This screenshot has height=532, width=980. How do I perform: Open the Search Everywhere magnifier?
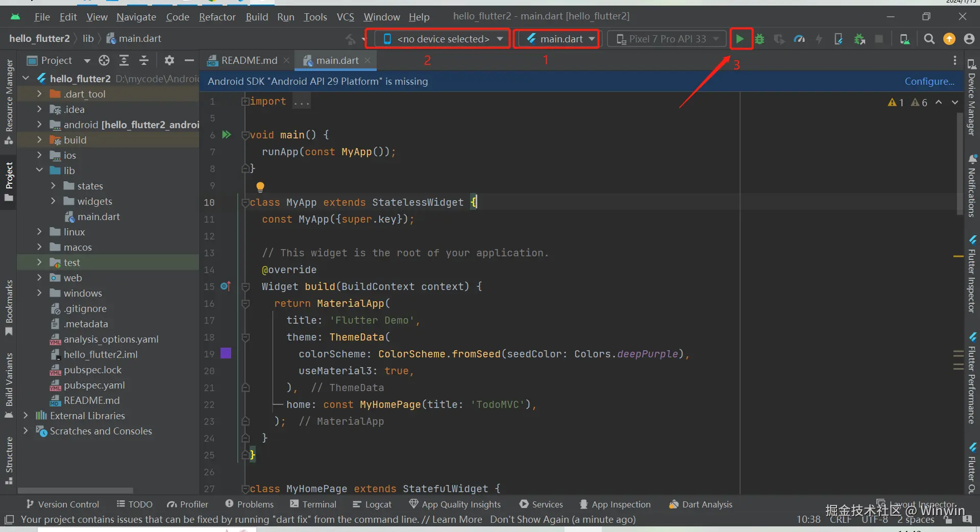pyautogui.click(x=929, y=39)
